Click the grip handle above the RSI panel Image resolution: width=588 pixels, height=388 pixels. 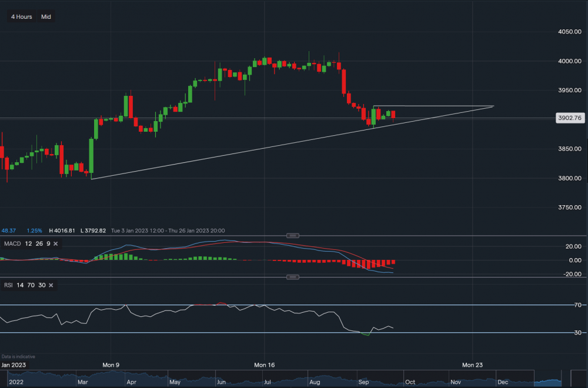click(292, 277)
